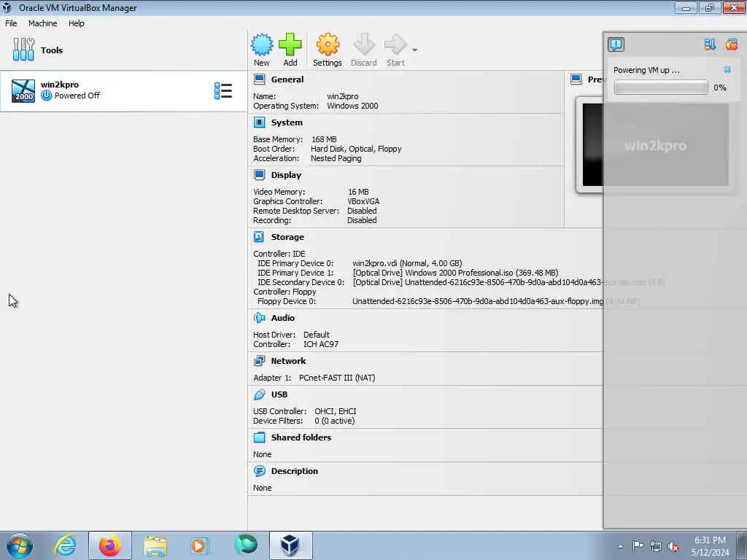Open Settings with the gear icon

pyautogui.click(x=328, y=45)
